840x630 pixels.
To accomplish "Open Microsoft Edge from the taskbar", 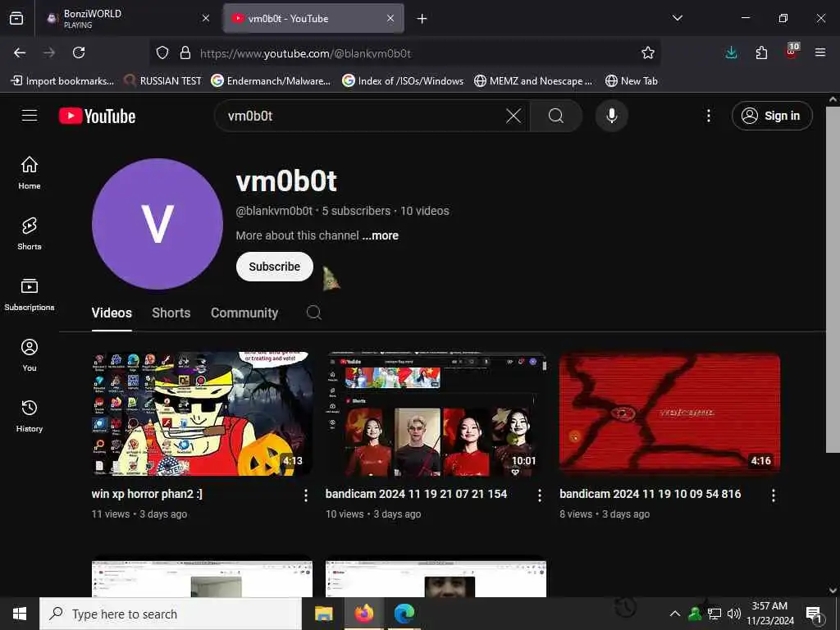I will [404, 614].
